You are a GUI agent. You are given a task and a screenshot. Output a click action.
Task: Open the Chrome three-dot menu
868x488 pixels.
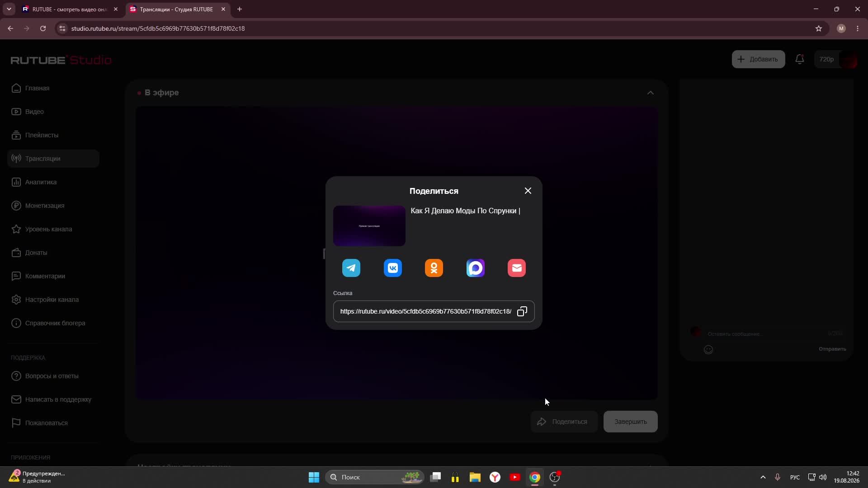858,28
